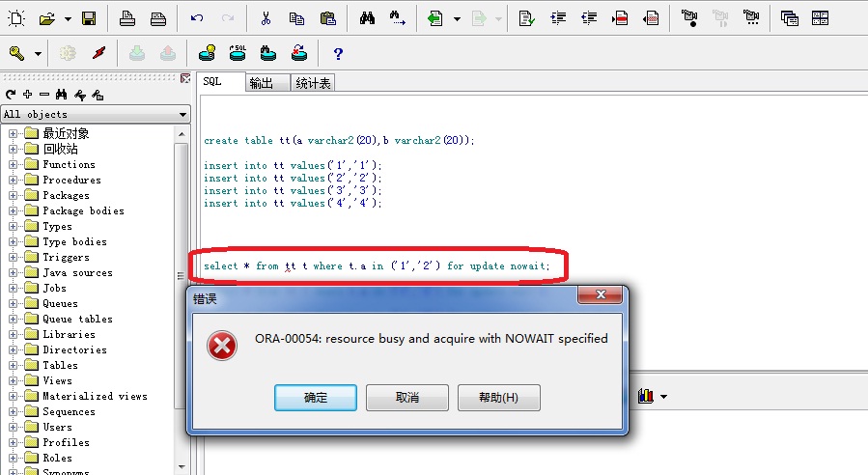Click the Rollback transaction icon
The image size is (868, 475).
pos(299,54)
